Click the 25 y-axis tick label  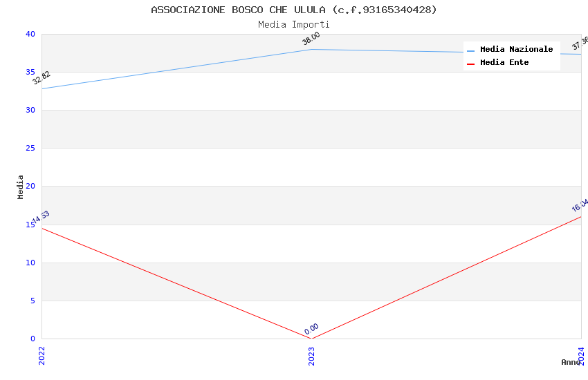(30, 149)
